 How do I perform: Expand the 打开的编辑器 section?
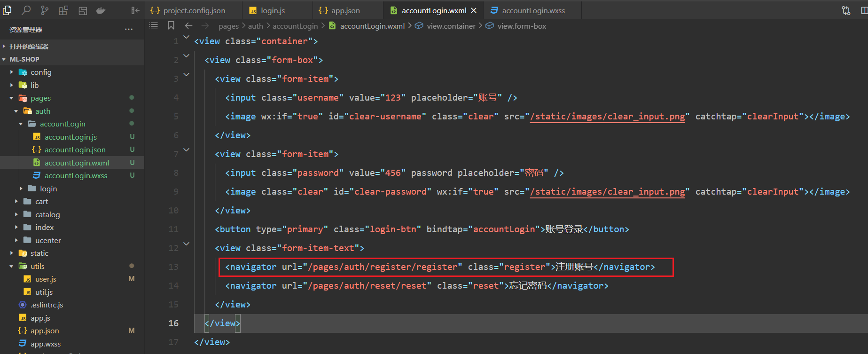click(x=72, y=46)
